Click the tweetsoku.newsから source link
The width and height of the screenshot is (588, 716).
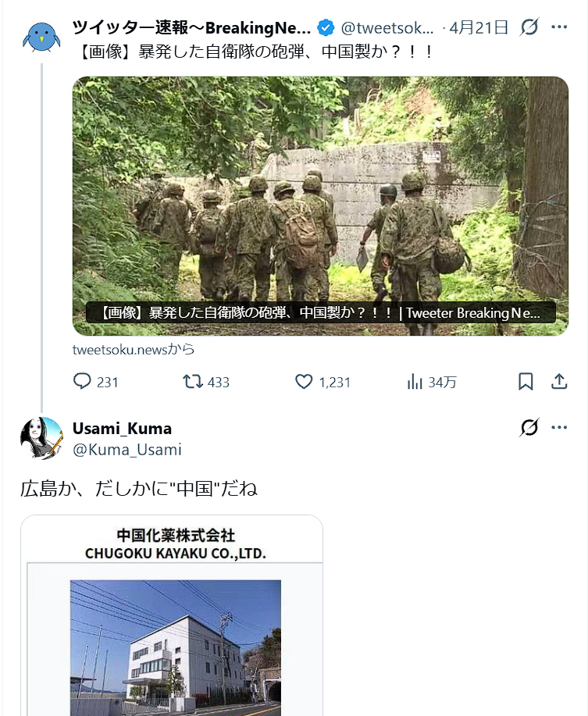tap(134, 350)
